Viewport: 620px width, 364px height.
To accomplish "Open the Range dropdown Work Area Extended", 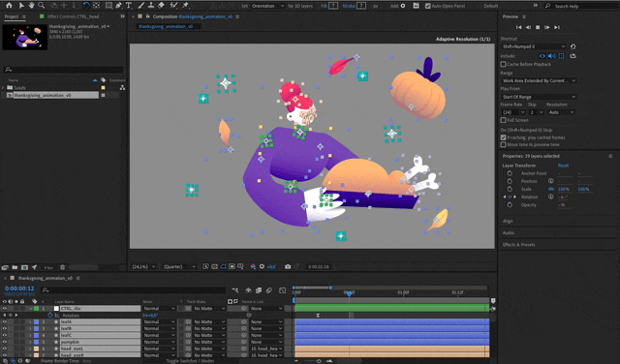I will pos(539,80).
